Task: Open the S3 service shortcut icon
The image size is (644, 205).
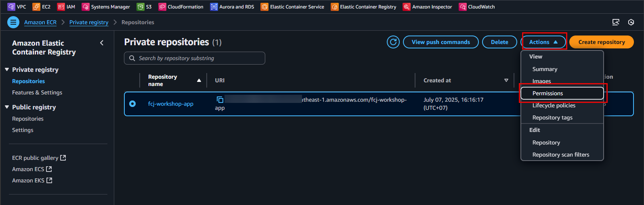Action: coord(141,7)
